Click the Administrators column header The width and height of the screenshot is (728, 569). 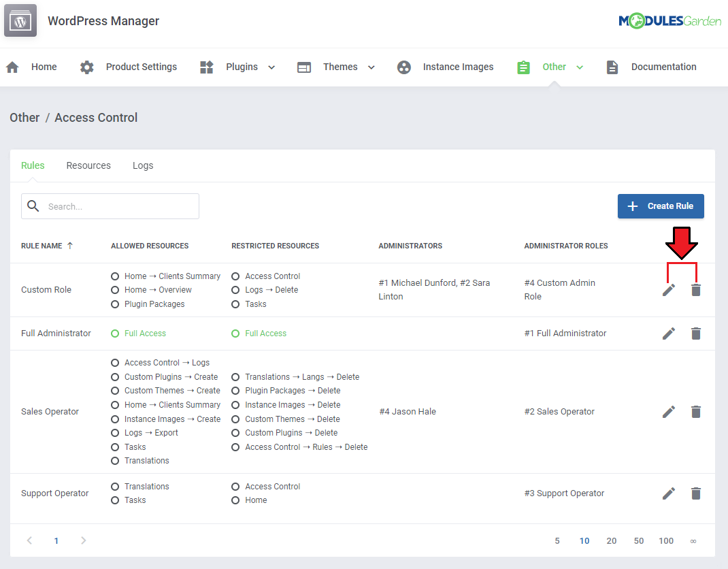coord(410,246)
